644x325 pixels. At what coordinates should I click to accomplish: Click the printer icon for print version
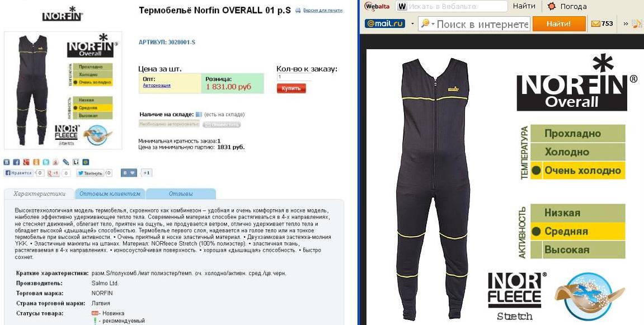coord(298,10)
